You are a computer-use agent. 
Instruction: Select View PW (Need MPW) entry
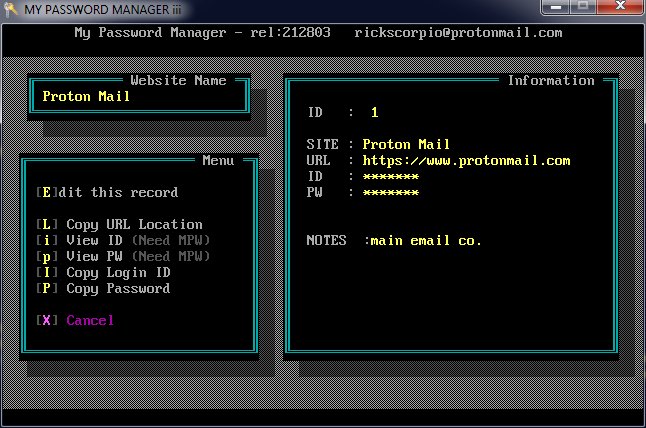point(122,256)
